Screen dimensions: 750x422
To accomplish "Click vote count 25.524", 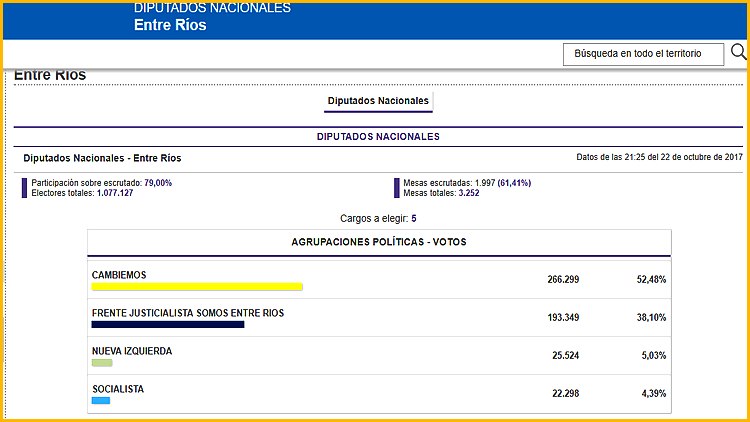I will [565, 355].
